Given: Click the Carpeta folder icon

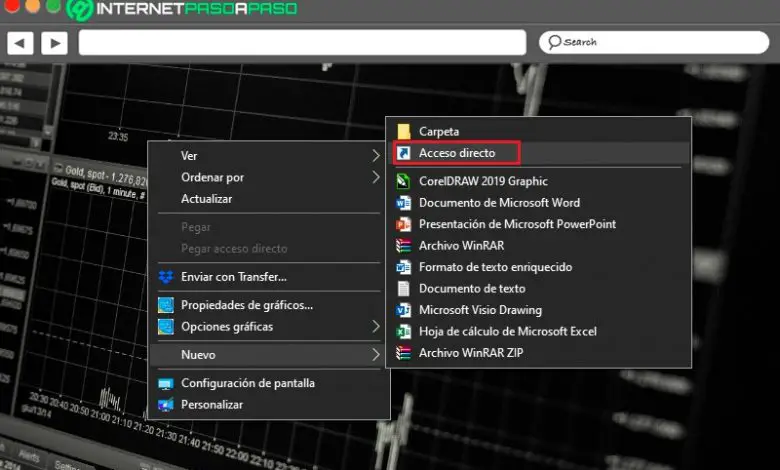Looking at the screenshot, I should coord(403,131).
